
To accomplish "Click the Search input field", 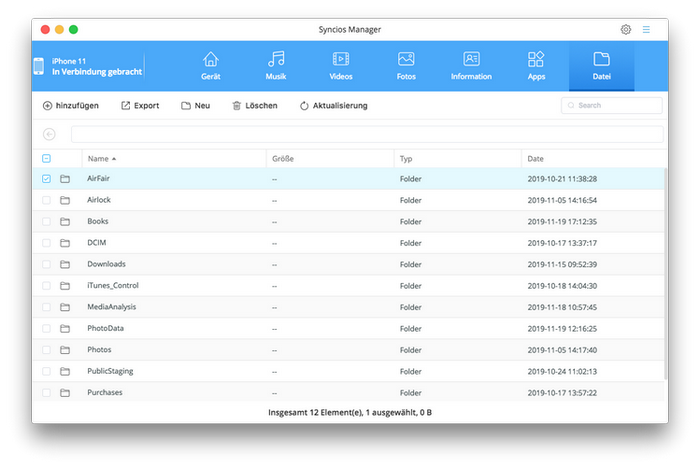I will (612, 105).
